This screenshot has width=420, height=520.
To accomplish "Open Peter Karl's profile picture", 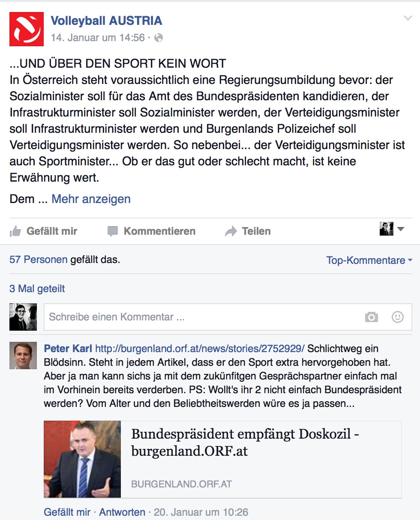I will (x=23, y=356).
